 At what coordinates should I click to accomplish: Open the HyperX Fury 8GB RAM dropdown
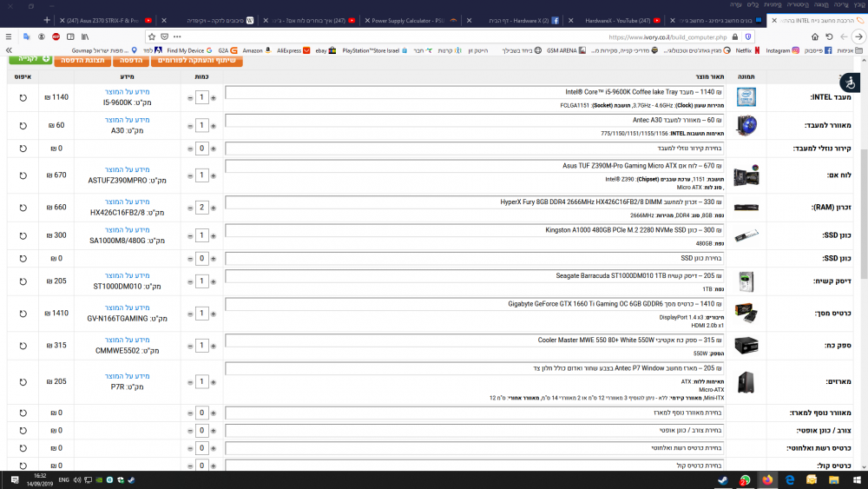(x=475, y=202)
